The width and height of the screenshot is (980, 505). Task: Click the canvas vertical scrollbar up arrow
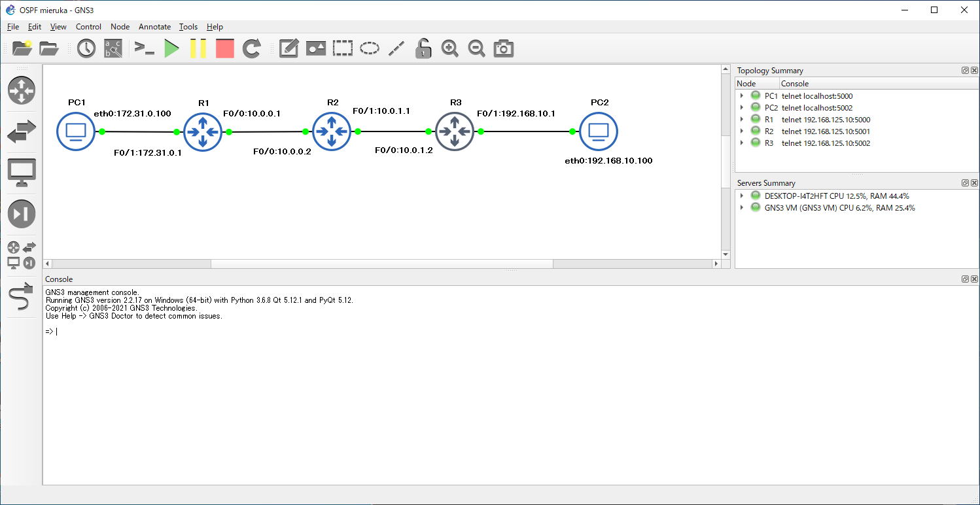725,69
